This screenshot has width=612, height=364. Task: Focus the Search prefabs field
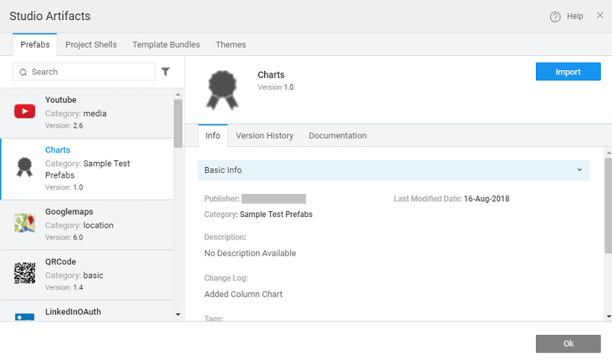pyautogui.click(x=90, y=72)
